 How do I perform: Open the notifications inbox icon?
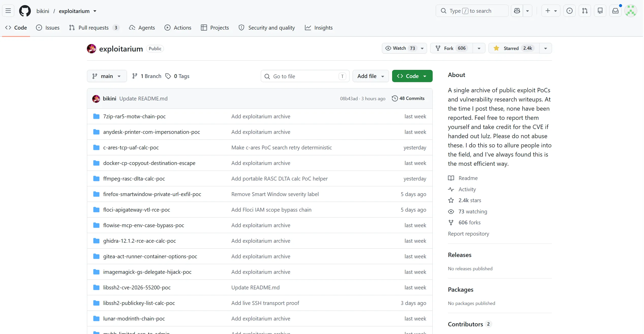click(x=615, y=11)
